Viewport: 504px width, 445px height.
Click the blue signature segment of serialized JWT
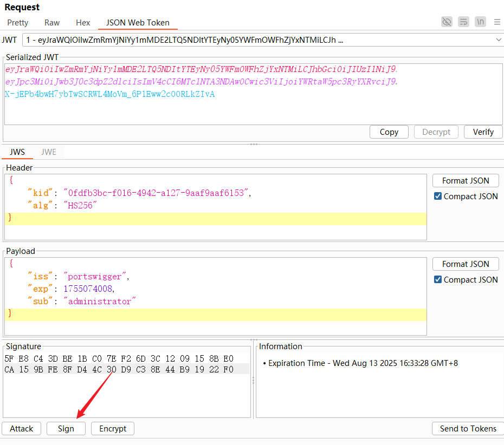click(109, 94)
